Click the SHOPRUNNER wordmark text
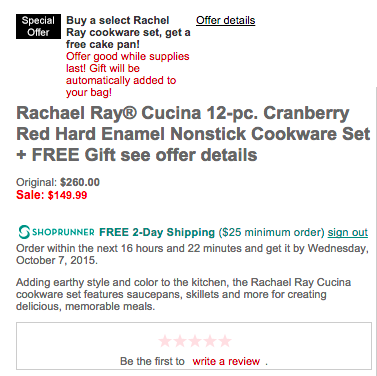The image size is (377, 376). pyautogui.click(x=63, y=232)
